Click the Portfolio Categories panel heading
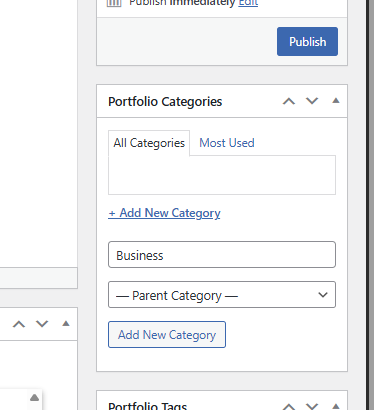Screen dimensions: 374x410 click(165, 102)
